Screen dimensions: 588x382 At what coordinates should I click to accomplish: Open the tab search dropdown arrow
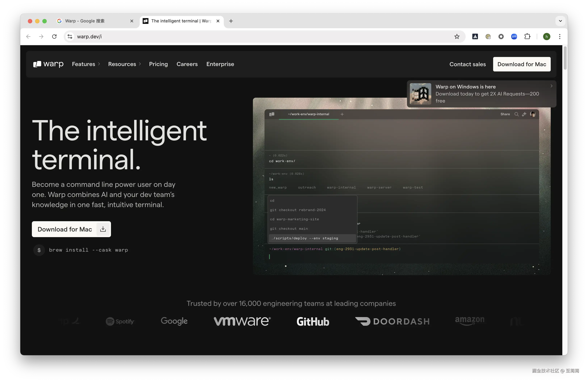click(560, 21)
